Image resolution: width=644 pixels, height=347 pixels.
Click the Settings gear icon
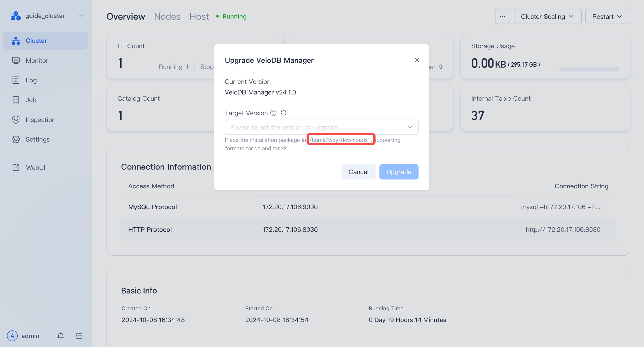(x=16, y=139)
